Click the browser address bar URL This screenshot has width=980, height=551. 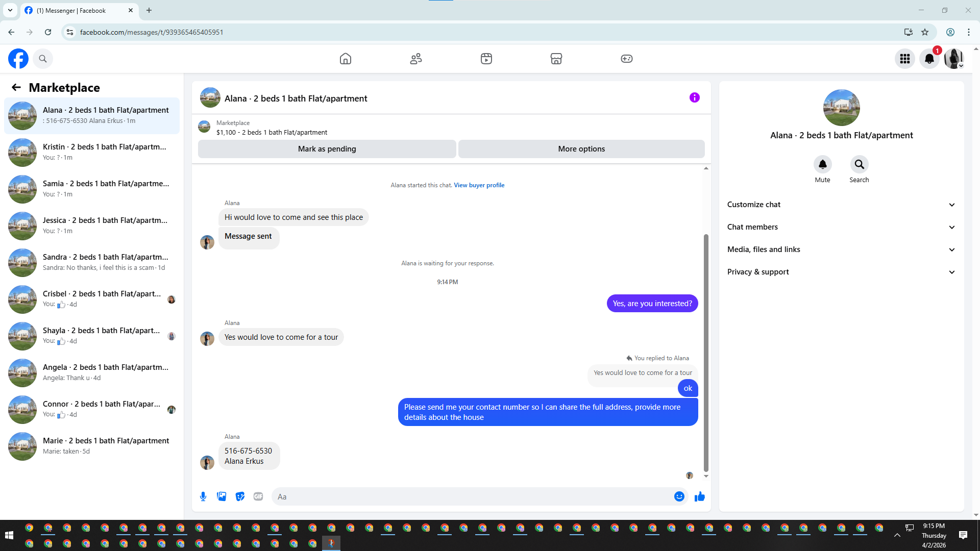[x=152, y=32]
